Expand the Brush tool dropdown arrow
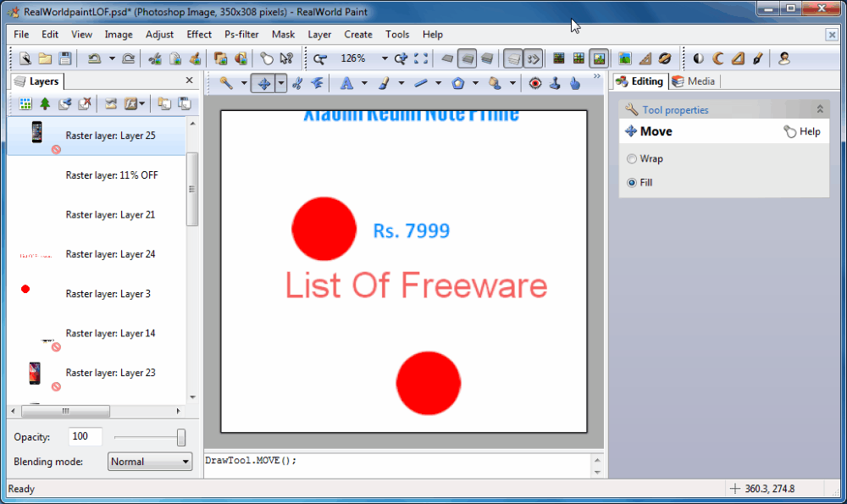The image size is (847, 504). [x=401, y=83]
